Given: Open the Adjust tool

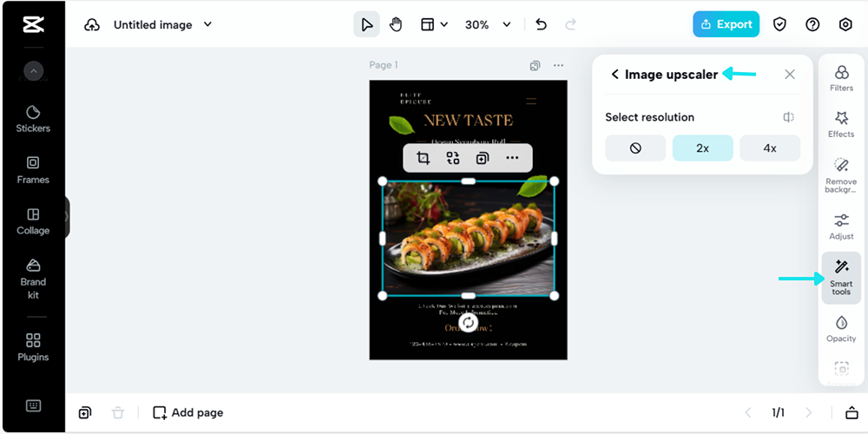Looking at the screenshot, I should point(841,227).
